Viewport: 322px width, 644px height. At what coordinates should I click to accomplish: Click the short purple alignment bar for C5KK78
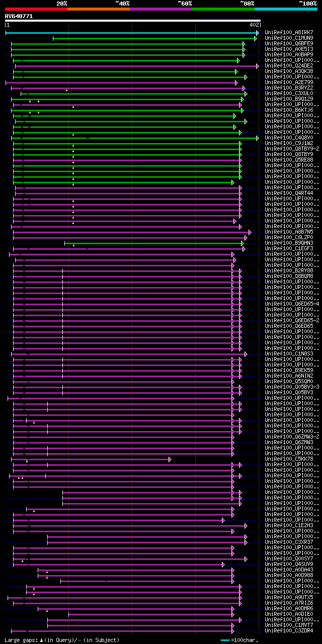(x=91, y=459)
